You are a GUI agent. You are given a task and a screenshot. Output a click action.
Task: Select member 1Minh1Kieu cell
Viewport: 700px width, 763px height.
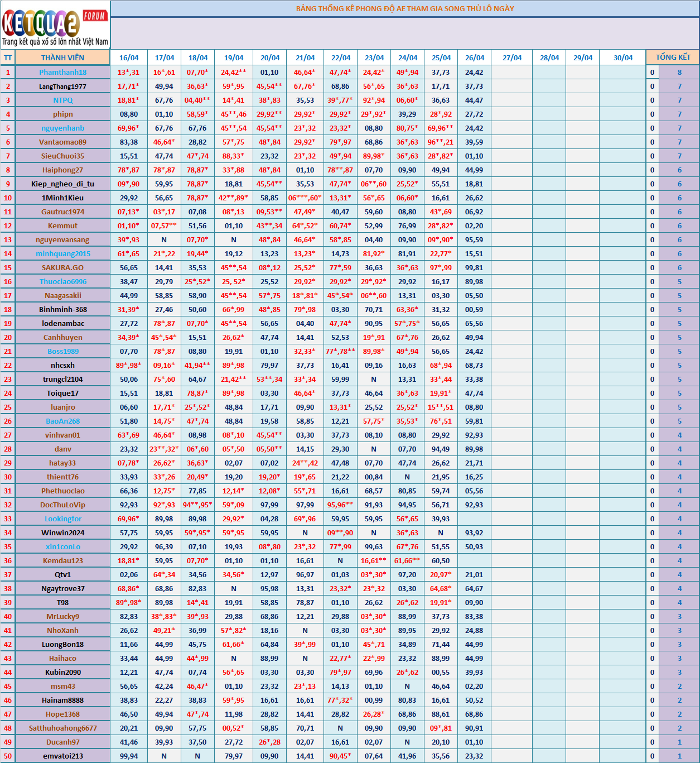click(62, 198)
